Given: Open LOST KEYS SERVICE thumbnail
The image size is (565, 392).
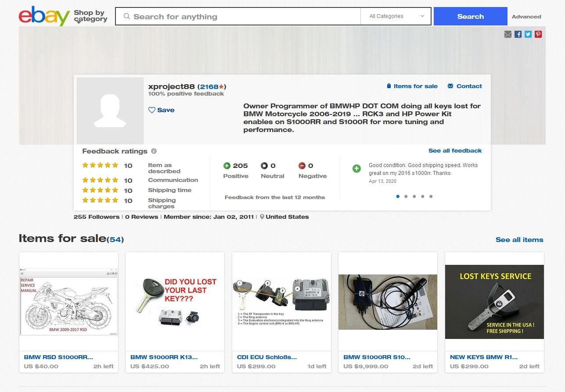Looking at the screenshot, I should coord(494,301).
